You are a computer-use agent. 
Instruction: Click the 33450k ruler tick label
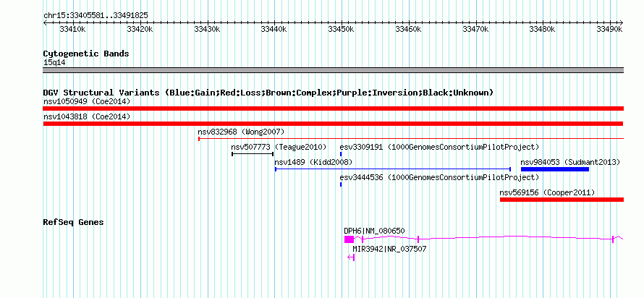(x=342, y=29)
